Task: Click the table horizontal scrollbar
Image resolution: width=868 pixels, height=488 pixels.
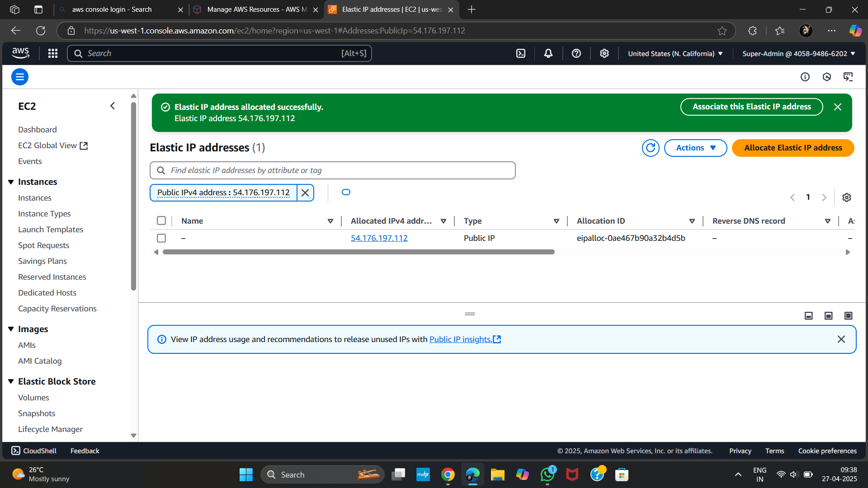Action: (x=359, y=252)
